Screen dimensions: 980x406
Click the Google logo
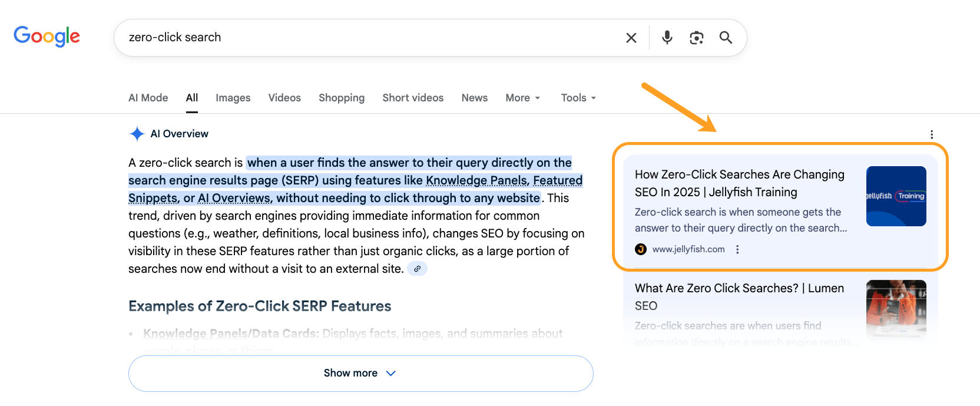pyautogui.click(x=47, y=37)
